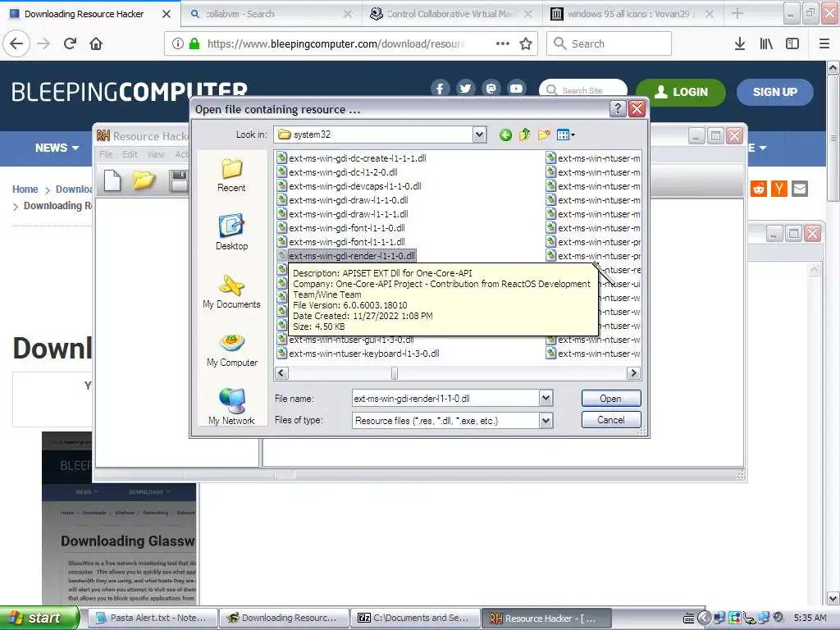Viewport: 840px width, 630px height.
Task: Select ext-ms-win-gdi-draw-l1-1-0.dll
Action: [x=348, y=200]
